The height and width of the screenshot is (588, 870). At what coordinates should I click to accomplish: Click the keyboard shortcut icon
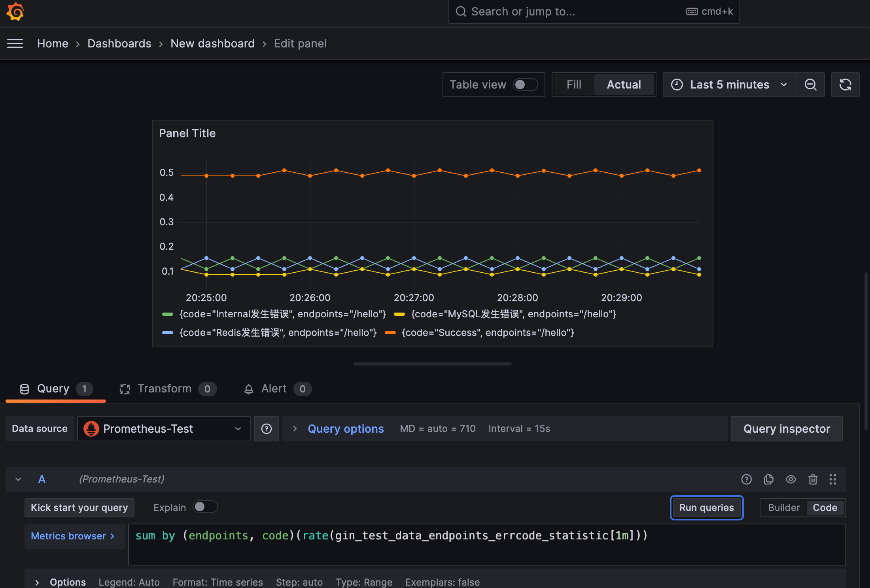coord(692,11)
